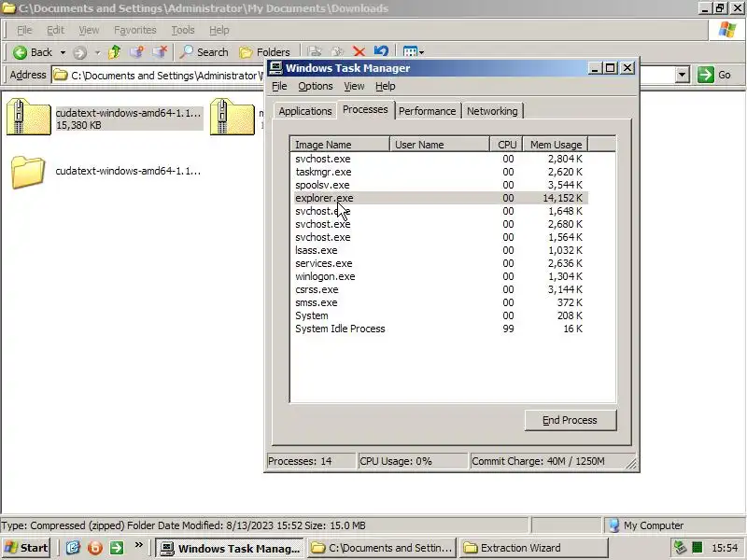Open Explorer Tools menu
The height and width of the screenshot is (560, 747).
182,30
